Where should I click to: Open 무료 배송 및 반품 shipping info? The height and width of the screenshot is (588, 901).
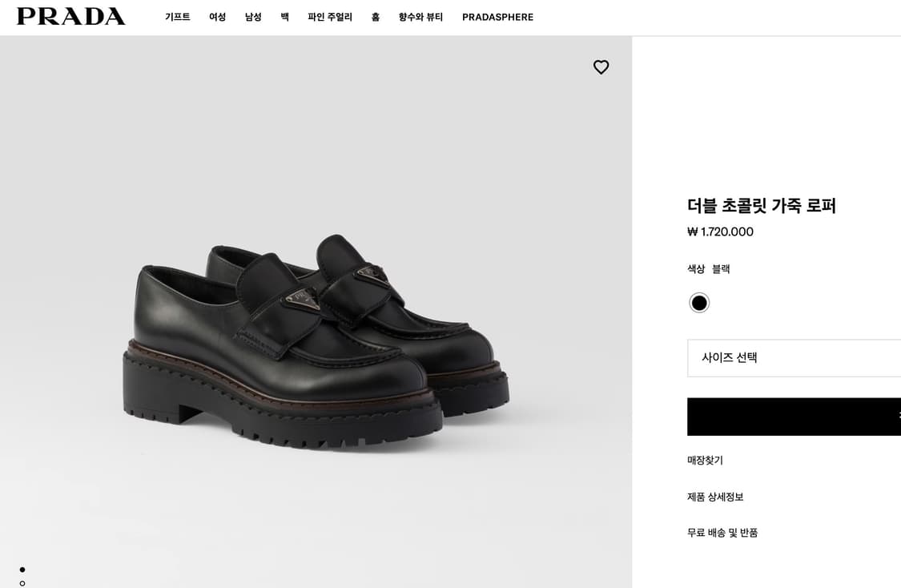point(722,532)
